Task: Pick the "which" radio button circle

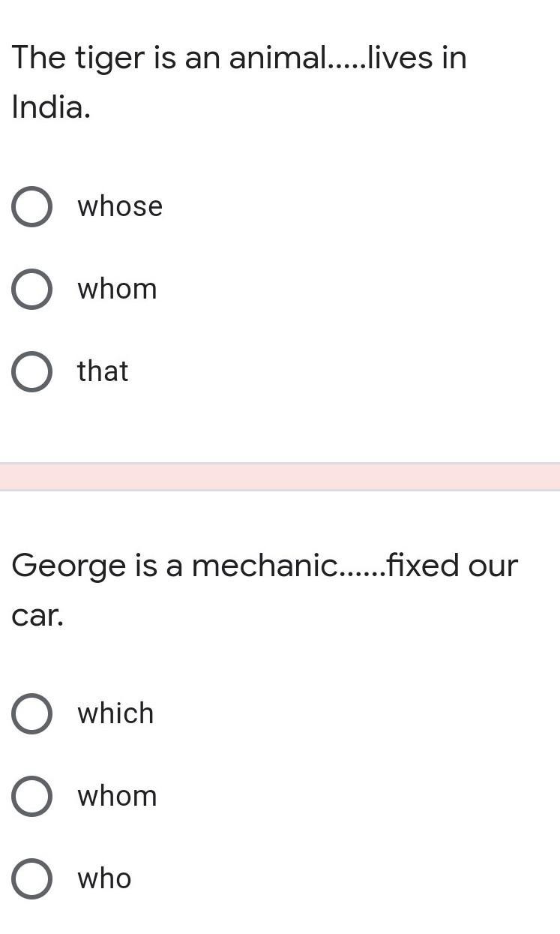Action: [31, 713]
